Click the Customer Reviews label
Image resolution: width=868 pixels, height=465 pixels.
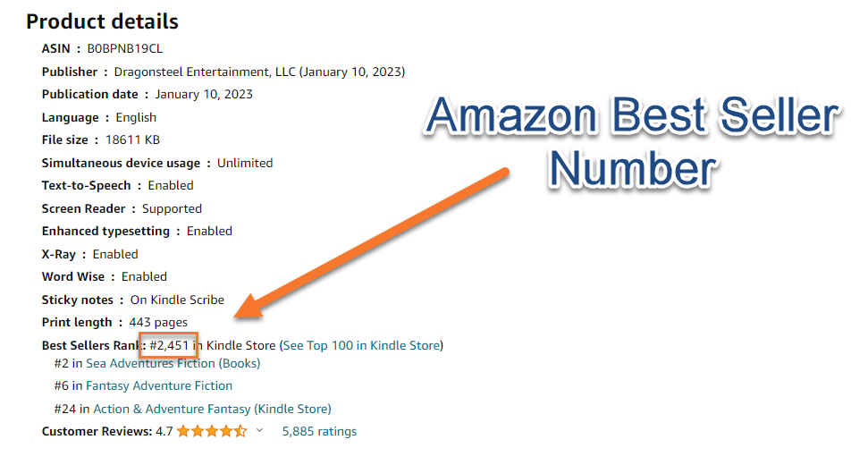tap(97, 431)
